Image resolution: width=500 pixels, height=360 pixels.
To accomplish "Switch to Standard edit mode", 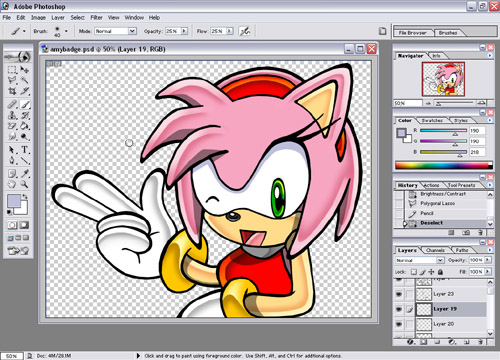I will (x=12, y=225).
